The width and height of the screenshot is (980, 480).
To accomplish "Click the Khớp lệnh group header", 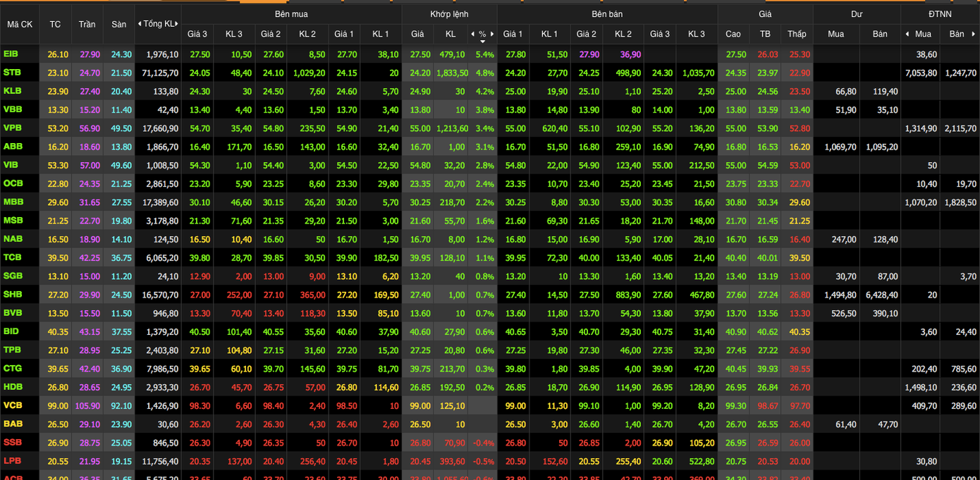I will [x=449, y=14].
